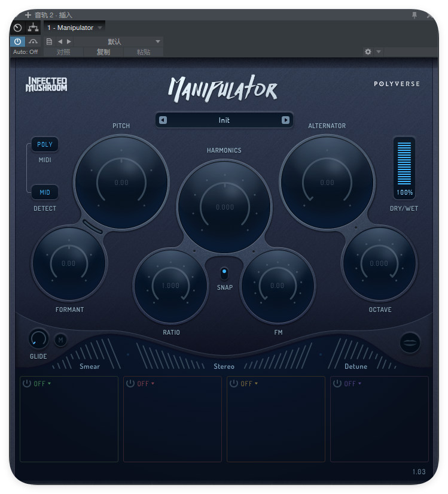This screenshot has width=448, height=494.
Task: Click the PITCH knob
Action: tap(121, 183)
